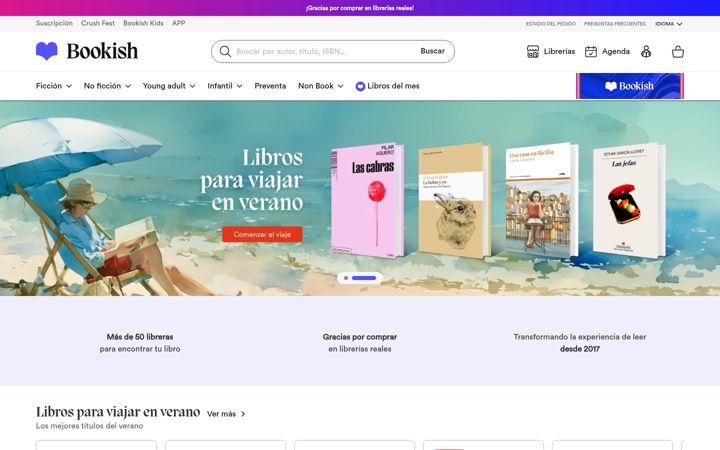Go to the Preventa section
This screenshot has height=450, width=720.
click(270, 86)
